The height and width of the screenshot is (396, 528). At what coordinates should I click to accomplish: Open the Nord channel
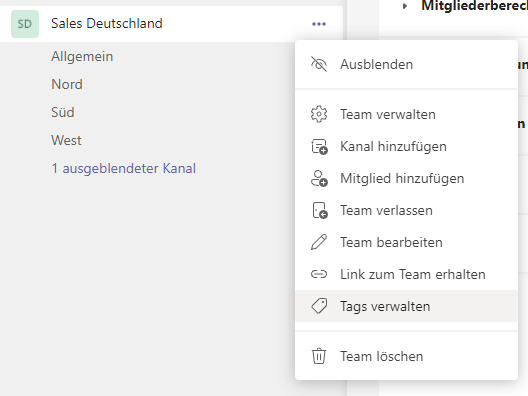coord(67,84)
